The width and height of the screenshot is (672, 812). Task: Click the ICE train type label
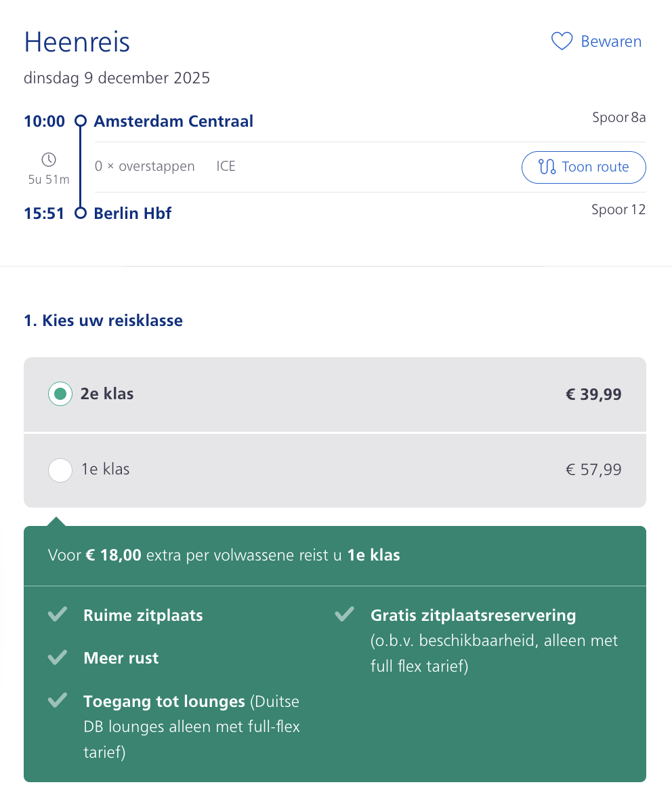coord(226,166)
